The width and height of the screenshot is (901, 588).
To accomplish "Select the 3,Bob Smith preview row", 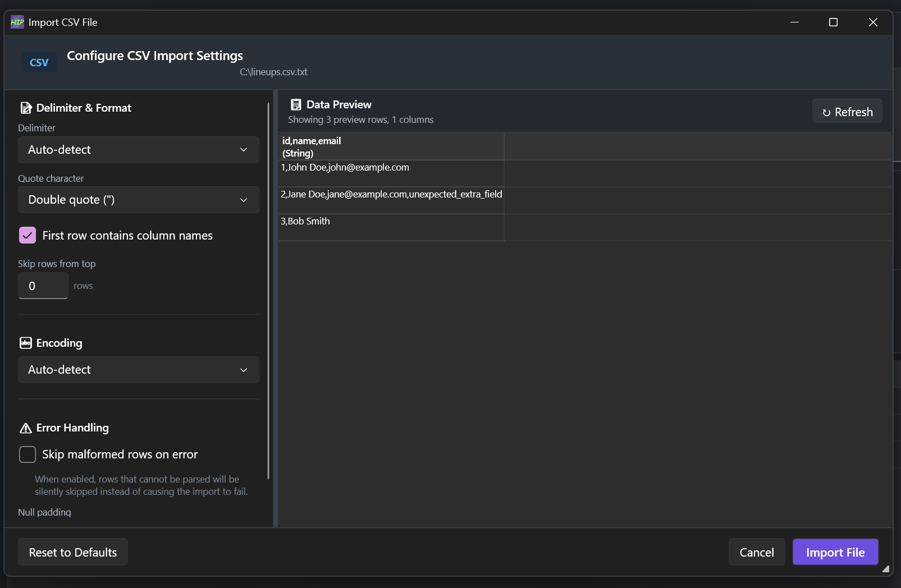I will pyautogui.click(x=585, y=227).
